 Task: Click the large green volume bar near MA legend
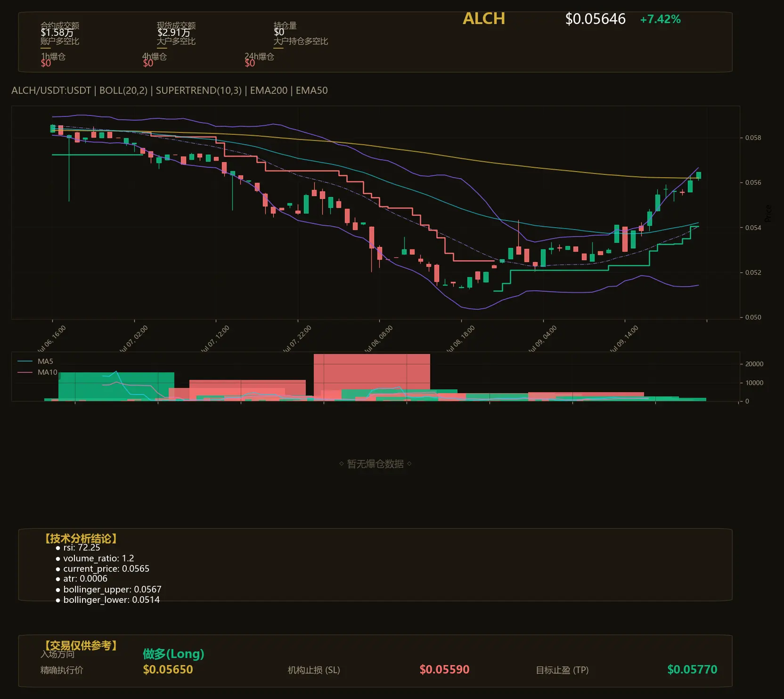tap(116, 386)
